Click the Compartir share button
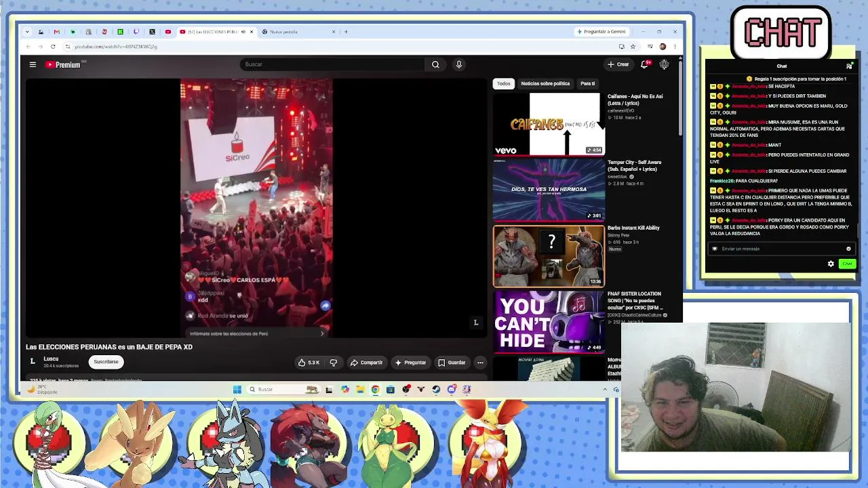This screenshot has height=488, width=868. 366,363
